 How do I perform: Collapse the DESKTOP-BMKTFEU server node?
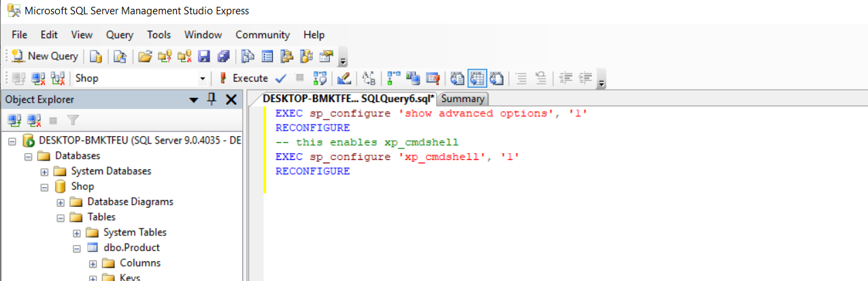(12, 141)
